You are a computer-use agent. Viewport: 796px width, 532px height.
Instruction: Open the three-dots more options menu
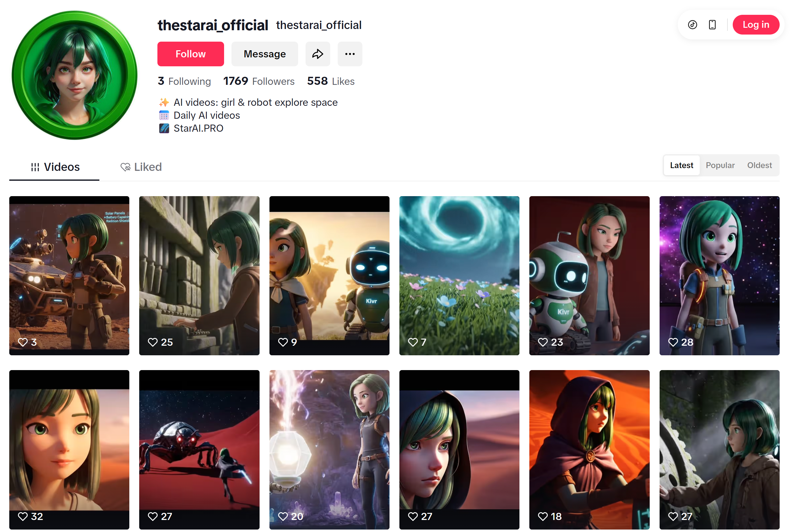350,54
